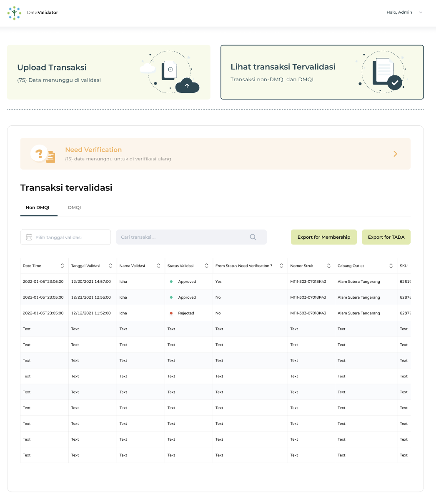Toggle sorting on the Status Validasi column
Image resolution: width=436 pixels, height=504 pixels.
[x=206, y=265]
